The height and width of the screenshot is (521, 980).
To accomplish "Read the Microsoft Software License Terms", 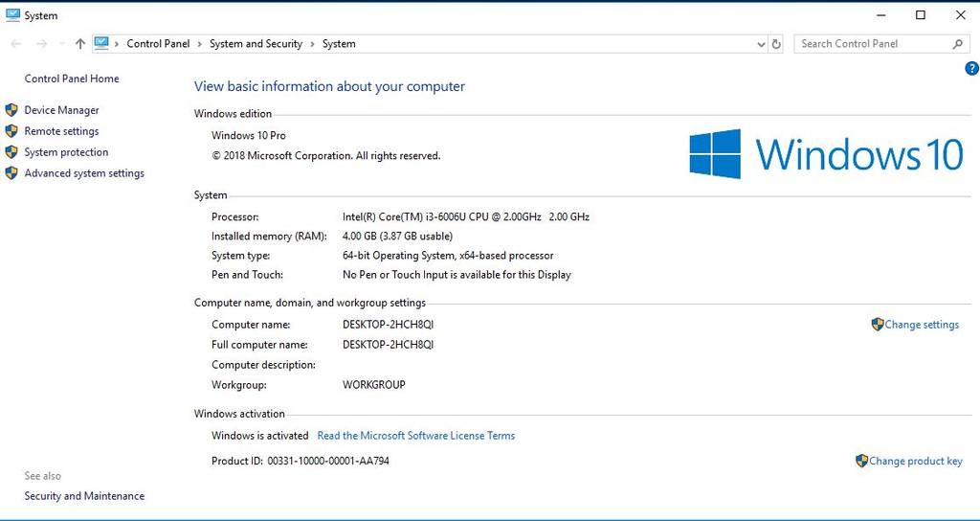I will [416, 436].
